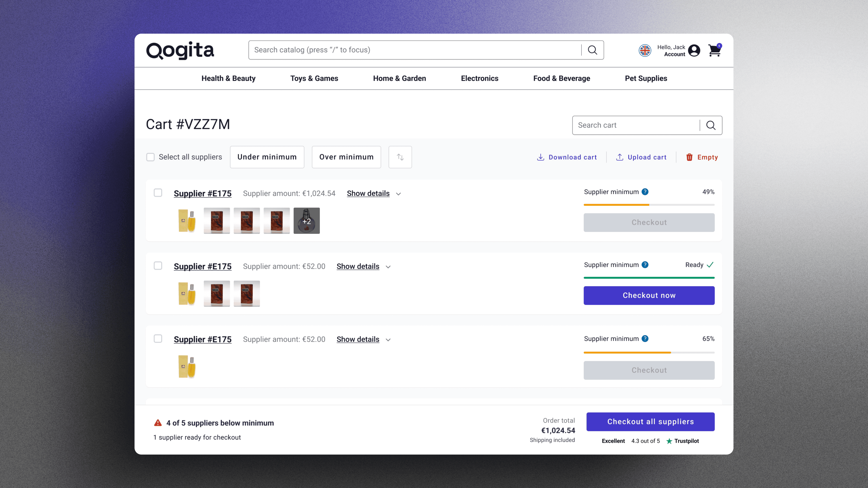Screen dimensions: 868x488
Task: Click the 4.3 out of 5 rating
Action: pyautogui.click(x=645, y=441)
